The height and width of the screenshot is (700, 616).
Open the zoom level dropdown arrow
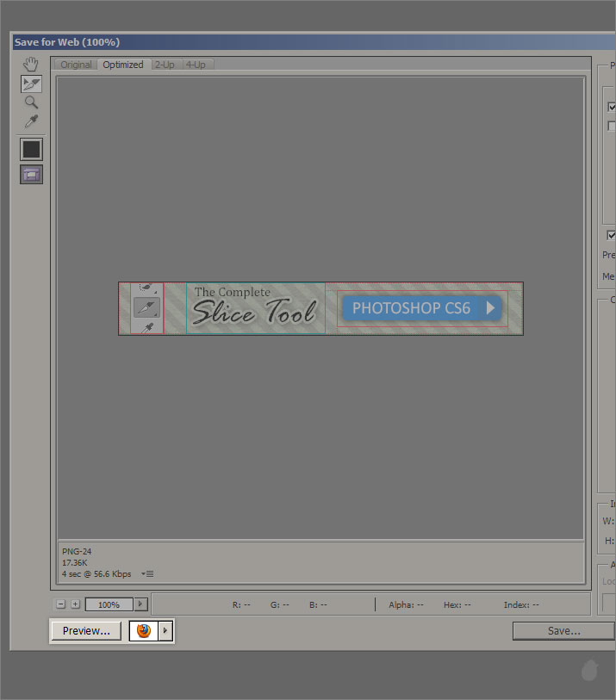click(x=141, y=604)
